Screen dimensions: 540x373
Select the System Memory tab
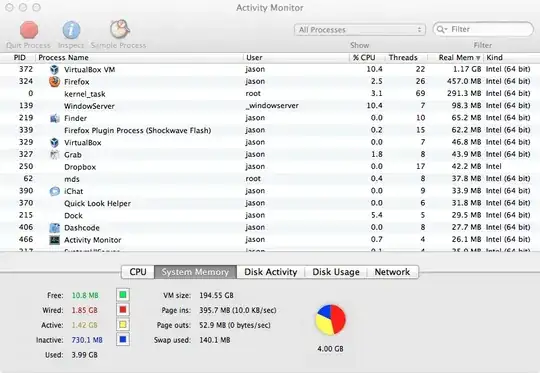pyautogui.click(x=195, y=272)
